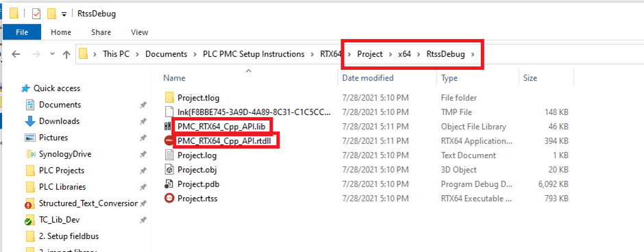Viewport: 644px width, 252px height.
Task: Select the Project.pdb file icon
Action: (169, 184)
